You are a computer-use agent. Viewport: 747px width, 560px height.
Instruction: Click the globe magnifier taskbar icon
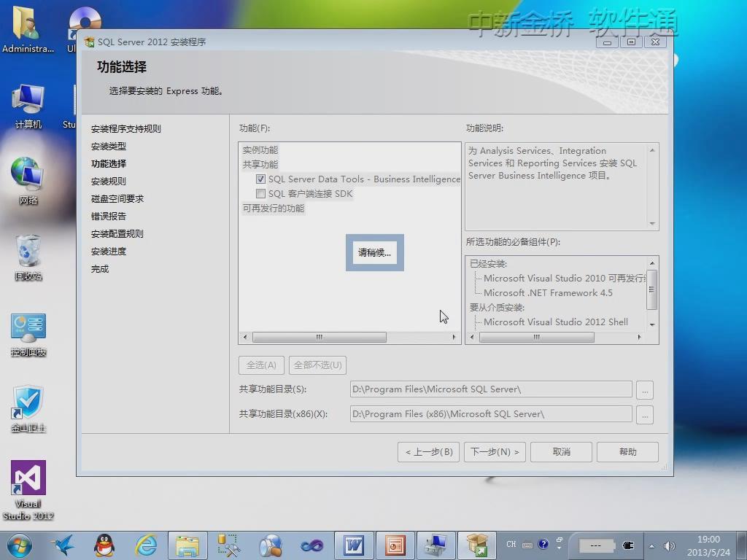[270, 545]
